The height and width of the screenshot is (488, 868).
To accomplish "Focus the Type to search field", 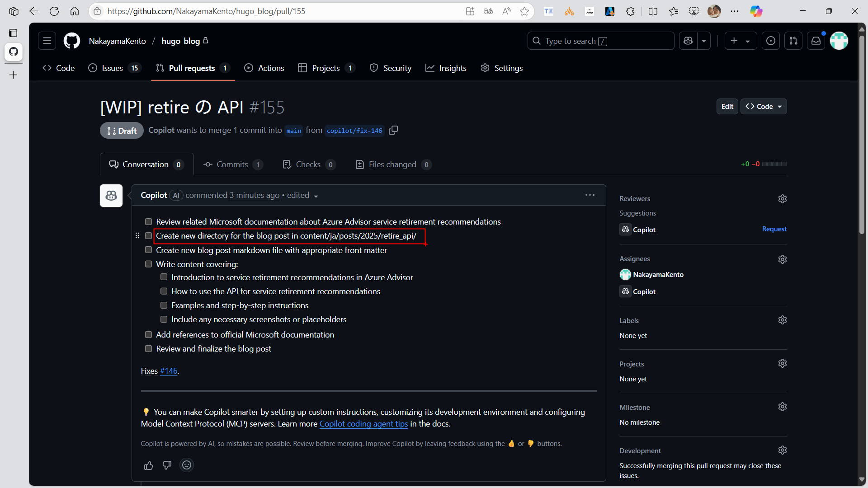I will coord(600,41).
